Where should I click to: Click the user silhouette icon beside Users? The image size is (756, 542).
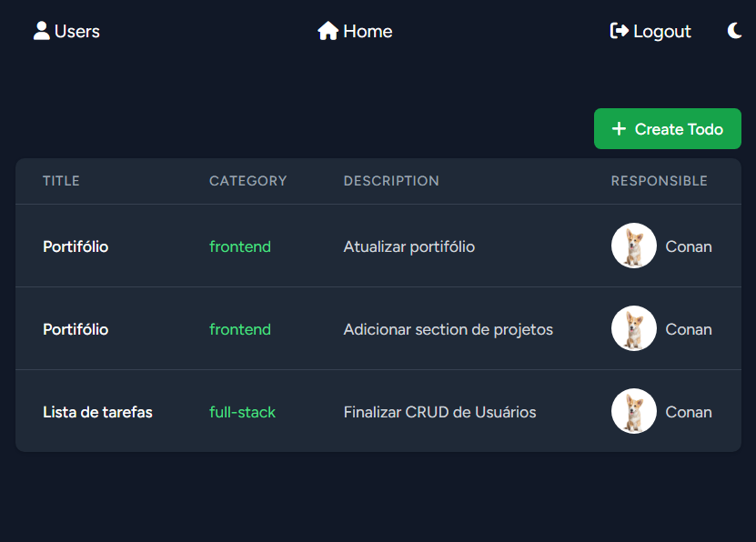tap(42, 31)
